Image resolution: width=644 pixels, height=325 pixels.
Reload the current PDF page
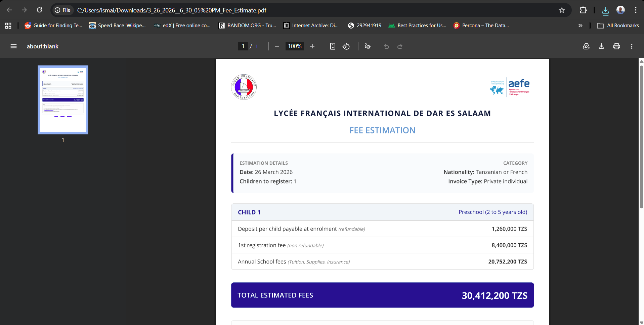[x=40, y=10]
